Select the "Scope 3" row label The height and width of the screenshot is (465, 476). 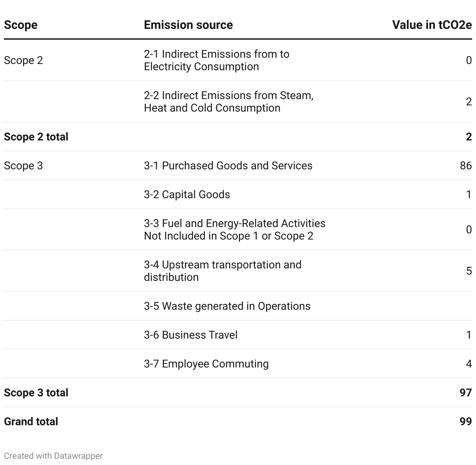click(23, 166)
